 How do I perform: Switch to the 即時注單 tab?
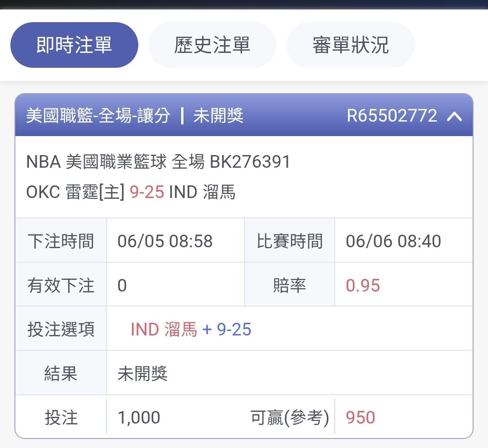pyautogui.click(x=74, y=45)
